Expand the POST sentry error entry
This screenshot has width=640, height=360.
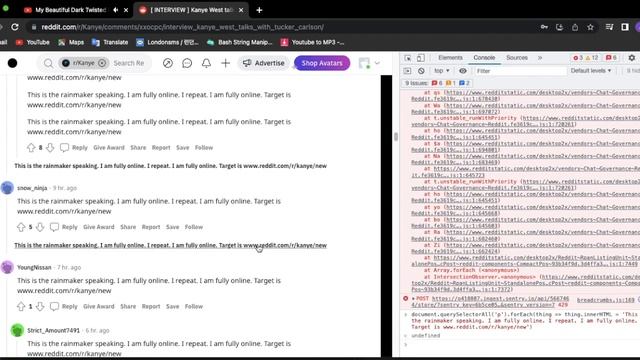[x=413, y=298]
